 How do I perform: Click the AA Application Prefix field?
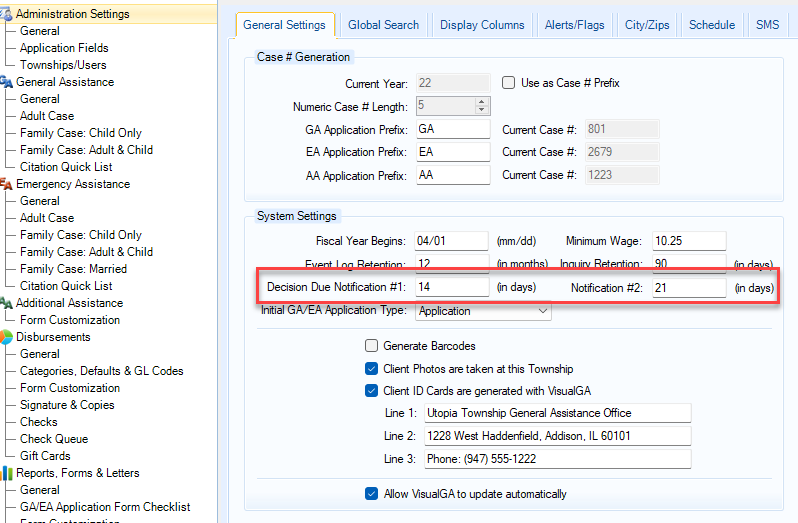tap(453, 175)
